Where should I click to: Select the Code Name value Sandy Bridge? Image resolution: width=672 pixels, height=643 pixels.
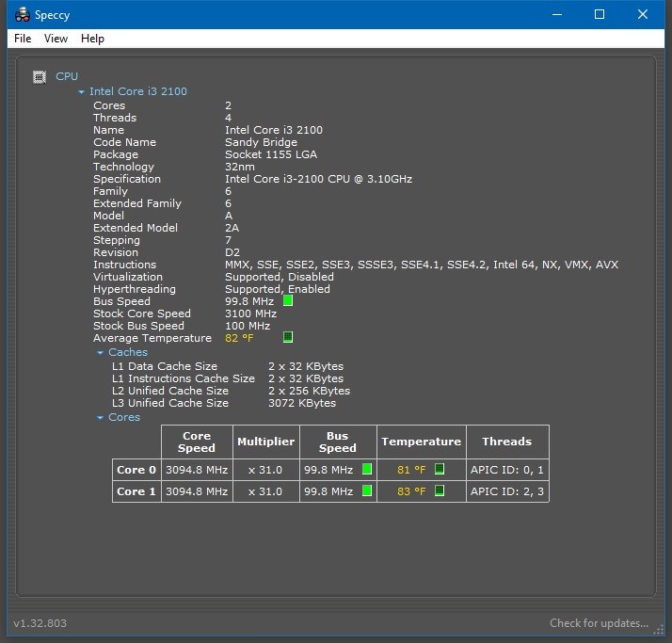[261, 142]
